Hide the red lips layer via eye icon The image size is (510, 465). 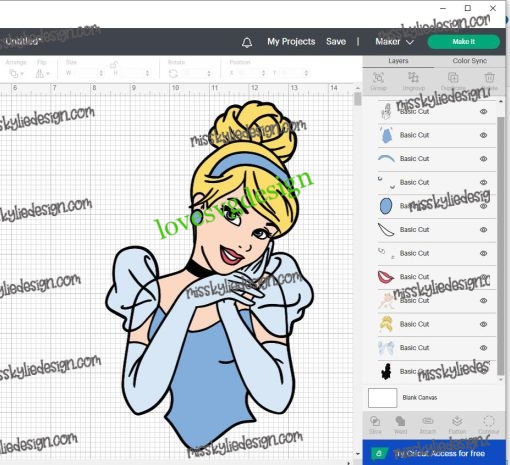[x=484, y=277]
